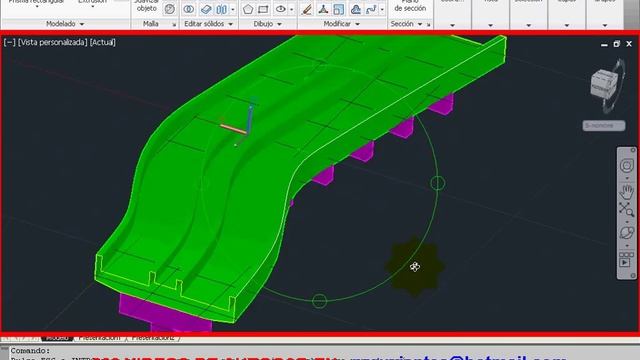
Task: Click the brush icon in Modificar
Action: pyautogui.click(x=307, y=9)
